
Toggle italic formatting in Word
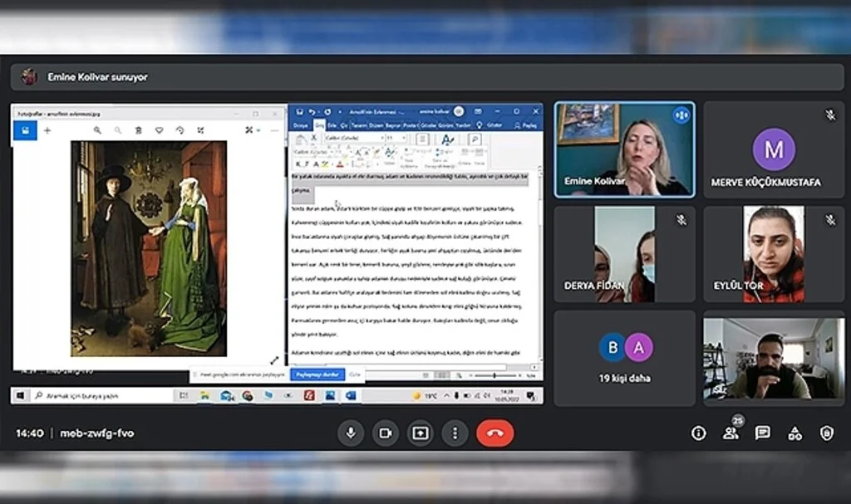coord(306,164)
